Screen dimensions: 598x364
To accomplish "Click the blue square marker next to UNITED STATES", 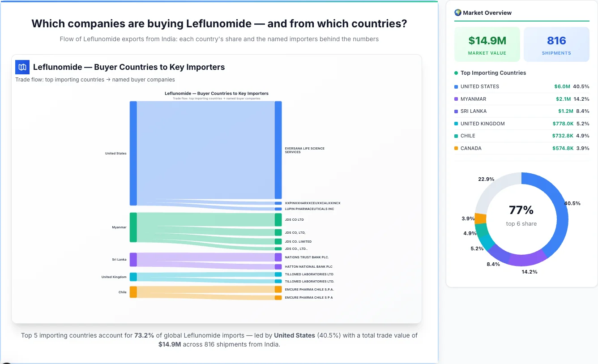I will [x=455, y=86].
